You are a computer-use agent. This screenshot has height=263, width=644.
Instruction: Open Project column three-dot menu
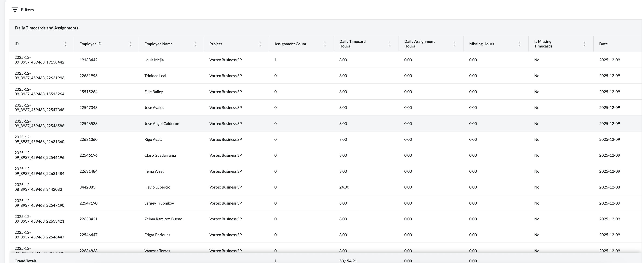[260, 44]
